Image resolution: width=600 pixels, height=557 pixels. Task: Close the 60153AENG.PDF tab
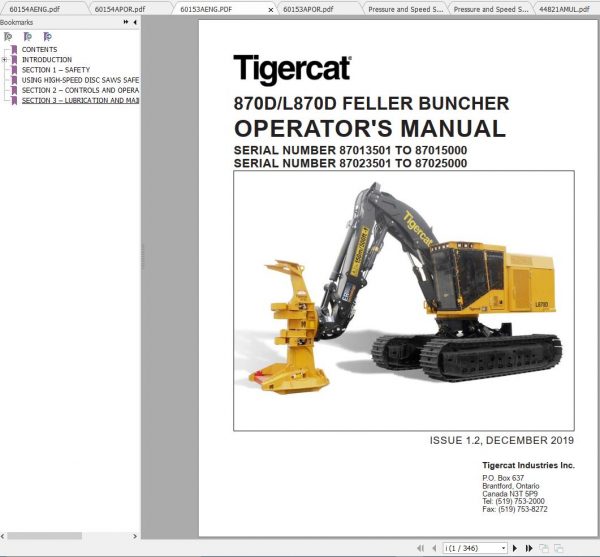[271, 10]
